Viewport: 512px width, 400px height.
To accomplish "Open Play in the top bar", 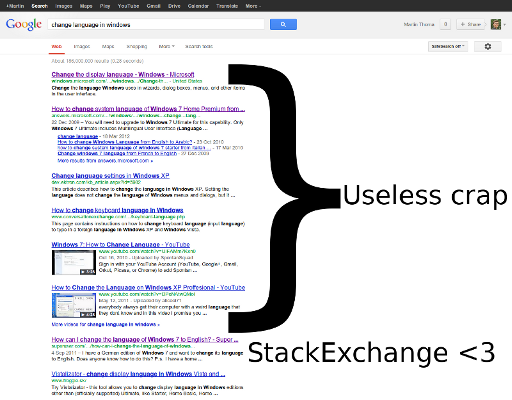I will tap(105, 6).
